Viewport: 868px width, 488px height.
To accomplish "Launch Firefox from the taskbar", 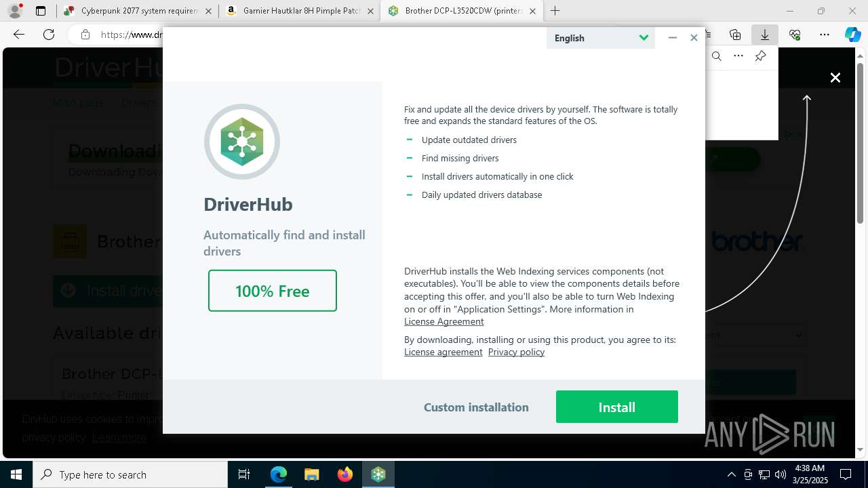I will (345, 474).
